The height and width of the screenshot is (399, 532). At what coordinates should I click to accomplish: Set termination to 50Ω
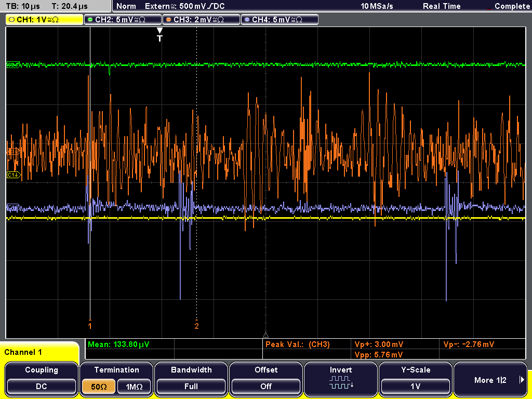99,387
